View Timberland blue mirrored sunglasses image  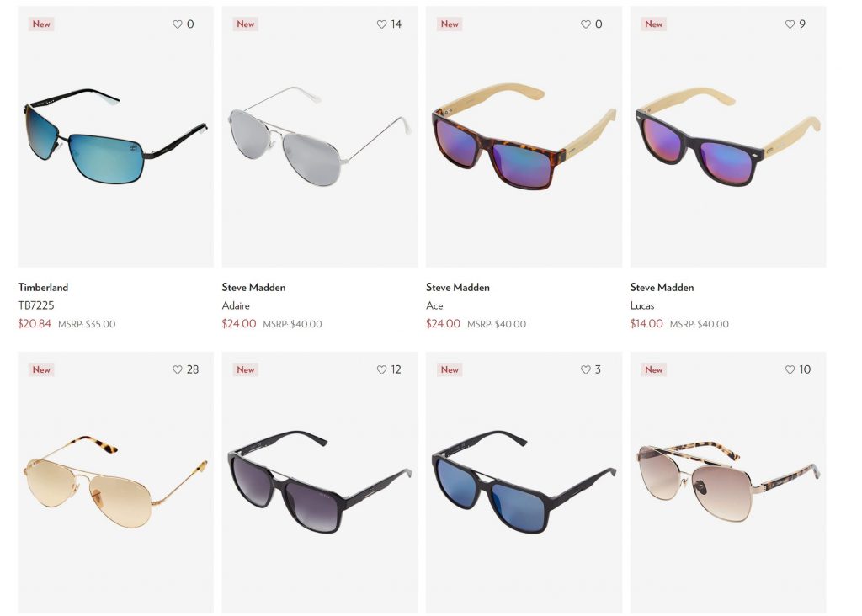pos(115,136)
